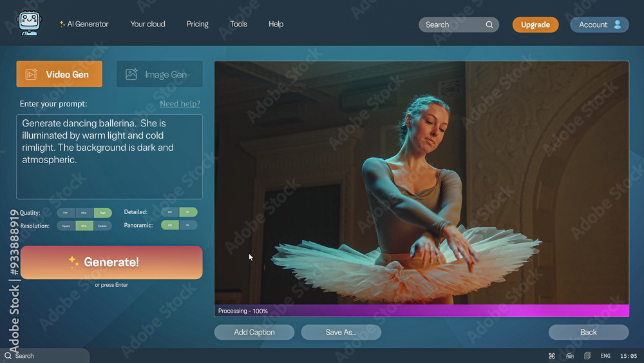The height and width of the screenshot is (363, 644).
Task: Click the Generate! button
Action: point(111,262)
